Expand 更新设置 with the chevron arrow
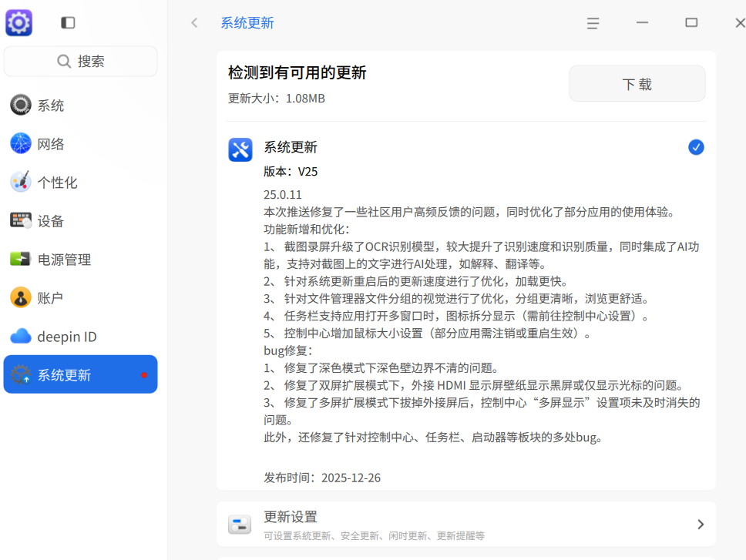 [701, 525]
